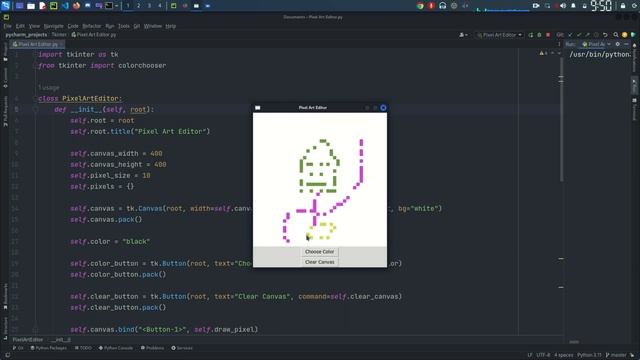Screen dimensions: 640x360
Task: Open the TODO tool window
Action: coord(83,348)
